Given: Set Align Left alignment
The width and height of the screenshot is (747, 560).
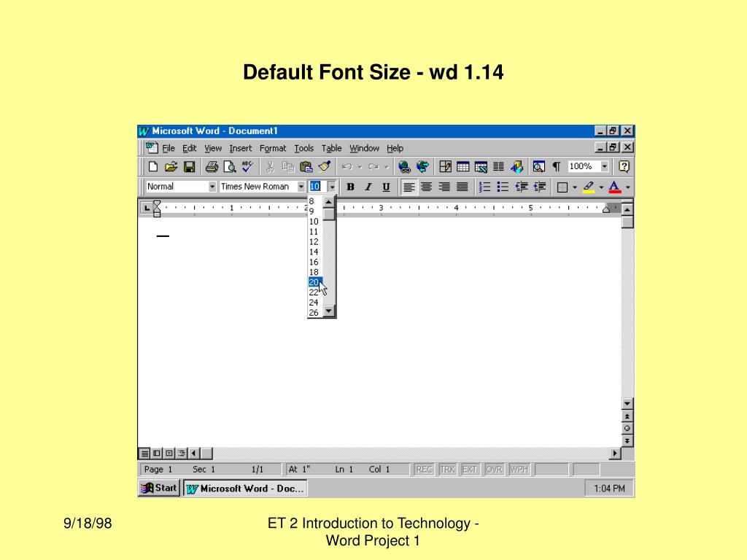Looking at the screenshot, I should [409, 187].
